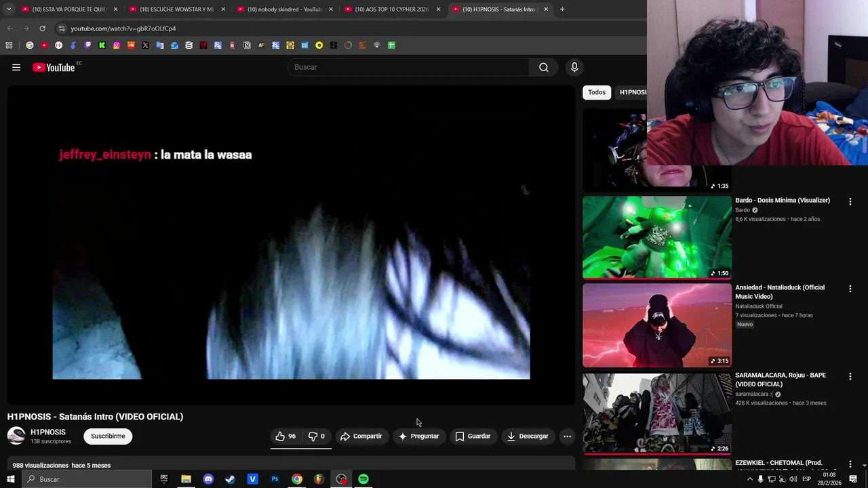Open Photoshop from the taskbar
The image size is (868, 488).
(275, 479)
